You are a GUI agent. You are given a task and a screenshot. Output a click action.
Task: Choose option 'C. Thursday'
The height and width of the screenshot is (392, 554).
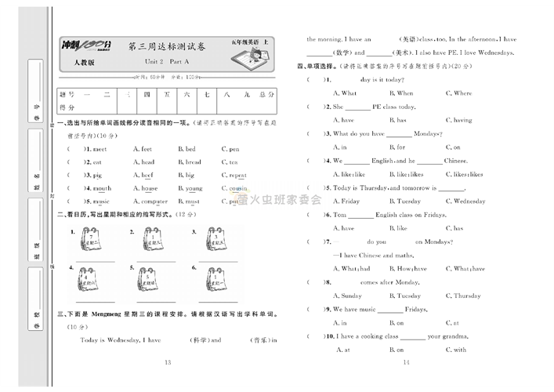tap(463, 296)
